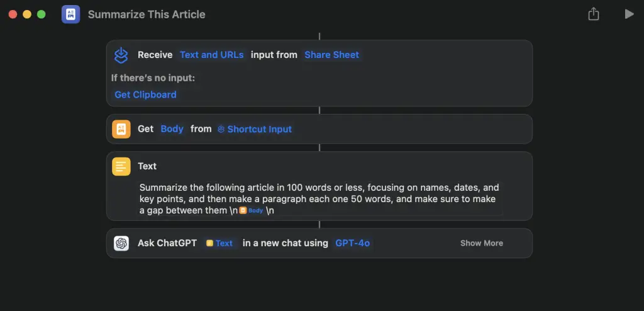This screenshot has height=311, width=644.
Task: Click the Text variable in Ask ChatGPT
Action: [x=219, y=243]
